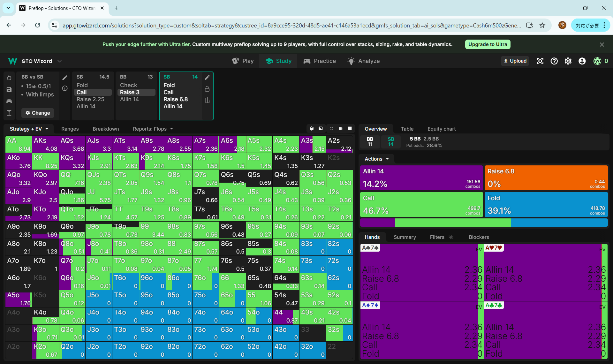Open the help question mark icon
The height and width of the screenshot is (364, 613).
click(x=554, y=61)
